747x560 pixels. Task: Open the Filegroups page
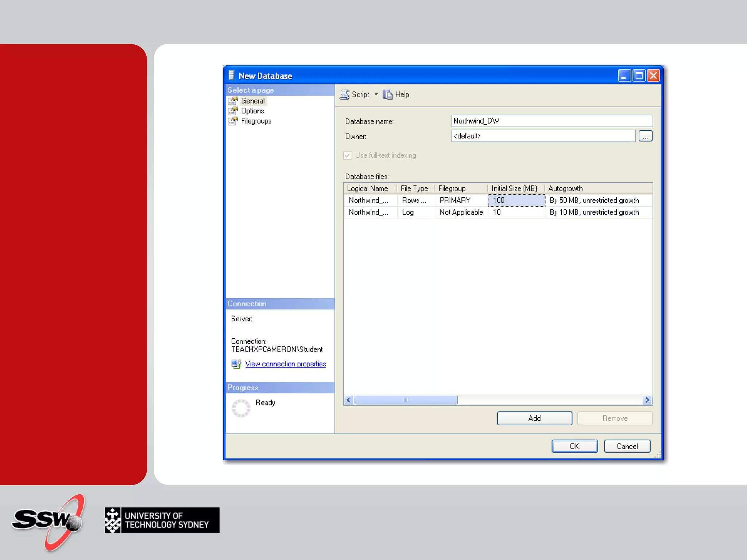(256, 121)
